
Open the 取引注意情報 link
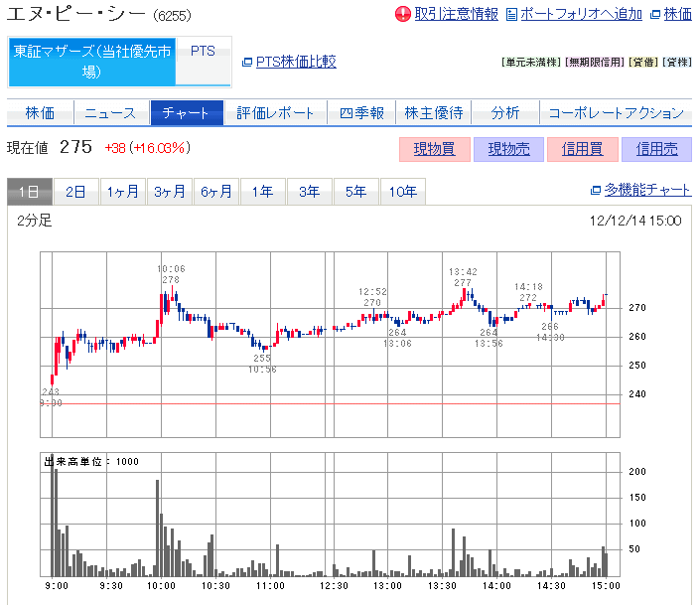tap(456, 14)
